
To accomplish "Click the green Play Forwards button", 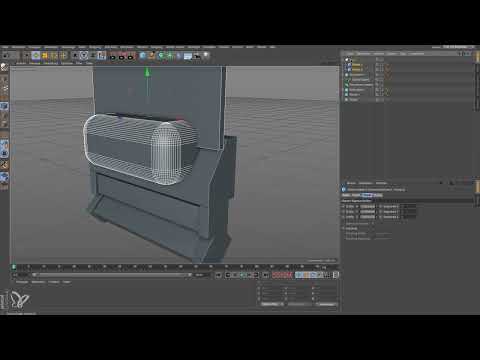I will coord(243,275).
